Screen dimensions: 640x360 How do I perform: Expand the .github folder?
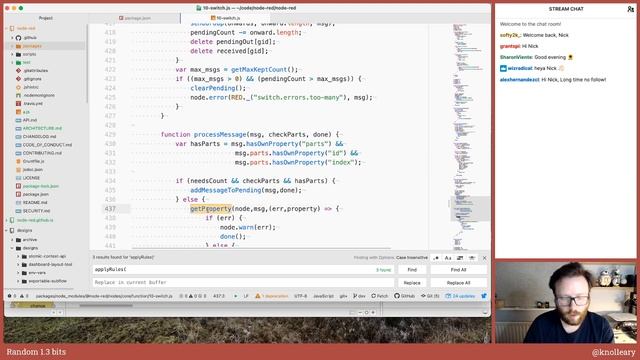12,38
